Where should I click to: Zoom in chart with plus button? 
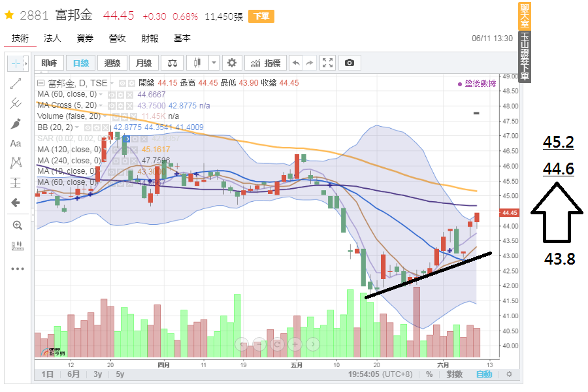coord(295,344)
